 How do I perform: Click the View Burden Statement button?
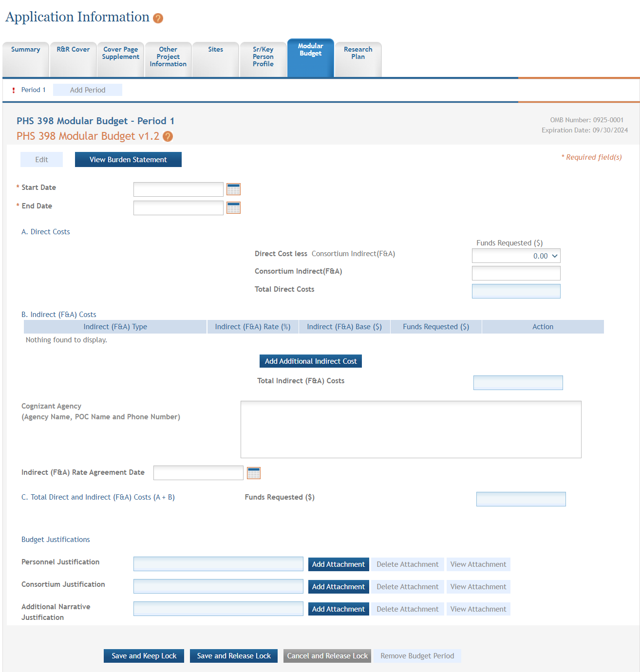[x=128, y=160]
